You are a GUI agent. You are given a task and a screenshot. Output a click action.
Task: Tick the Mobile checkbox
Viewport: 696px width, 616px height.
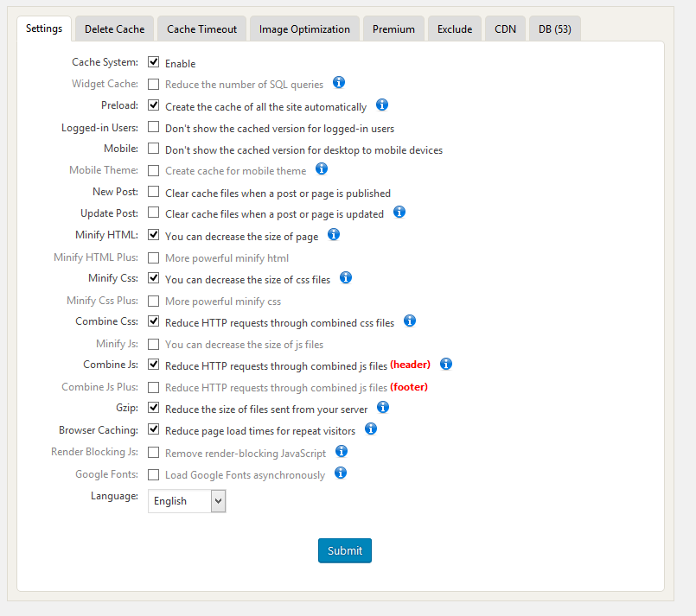[x=154, y=149]
